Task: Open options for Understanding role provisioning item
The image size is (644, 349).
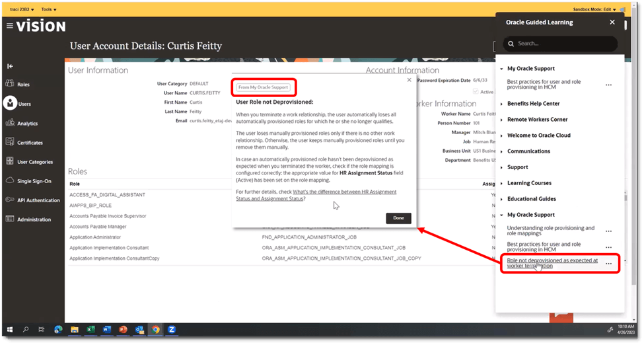Action: [x=608, y=231]
